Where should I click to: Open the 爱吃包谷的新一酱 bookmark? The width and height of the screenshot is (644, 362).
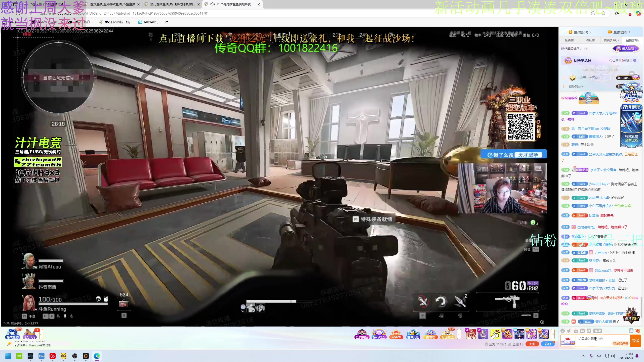[116, 22]
